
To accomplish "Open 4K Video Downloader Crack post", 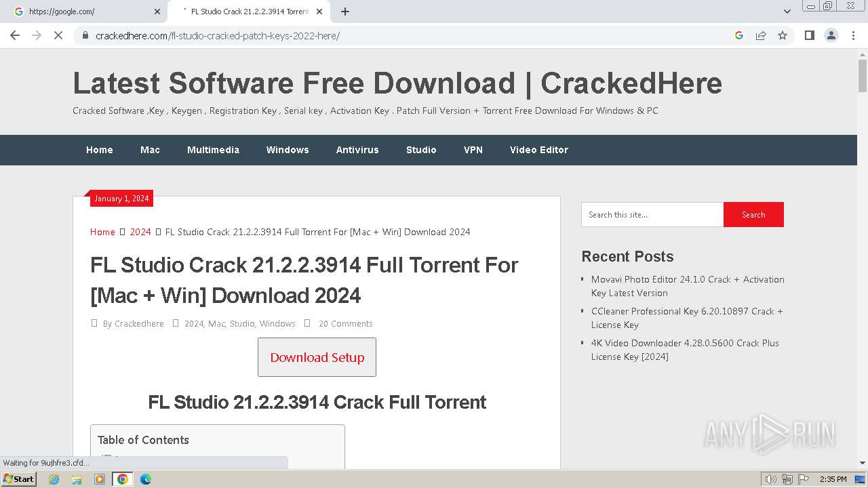I will point(685,350).
